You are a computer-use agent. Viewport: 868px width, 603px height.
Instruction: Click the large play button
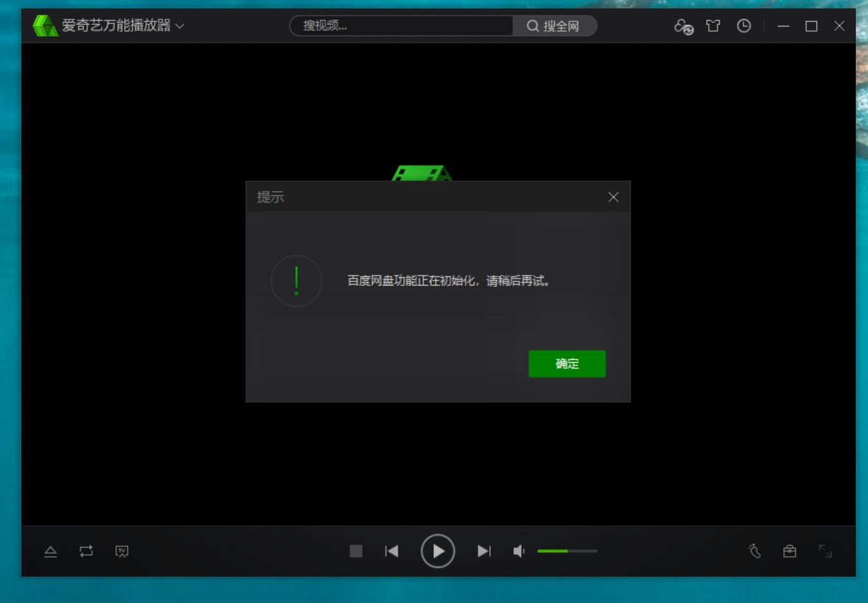[x=438, y=551]
